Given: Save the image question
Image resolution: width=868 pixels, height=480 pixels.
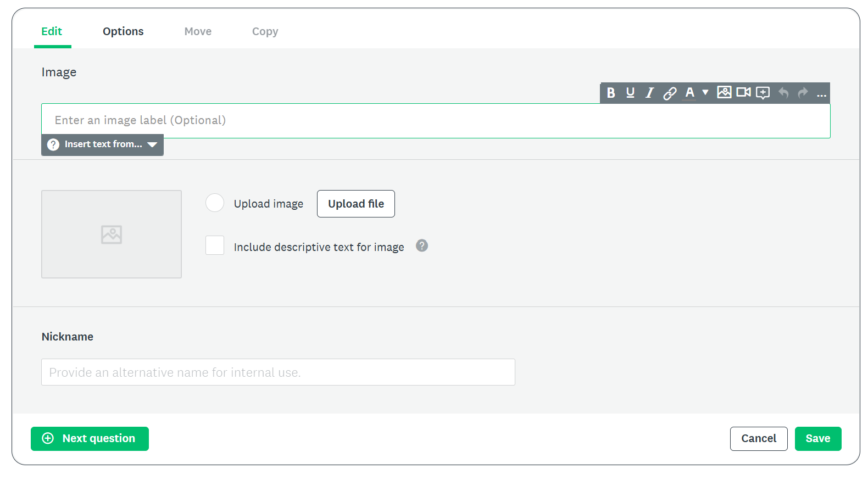Looking at the screenshot, I should (817, 438).
